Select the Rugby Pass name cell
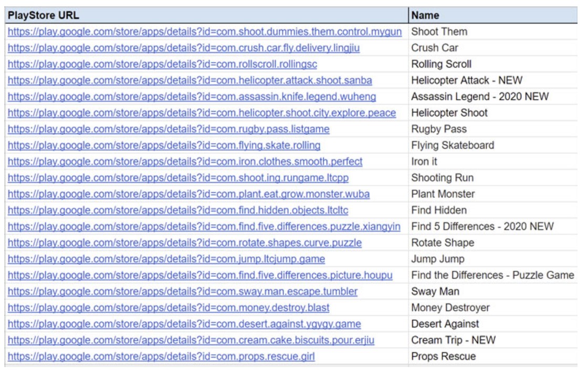Viewport: 588px width, 377px height. click(493, 129)
